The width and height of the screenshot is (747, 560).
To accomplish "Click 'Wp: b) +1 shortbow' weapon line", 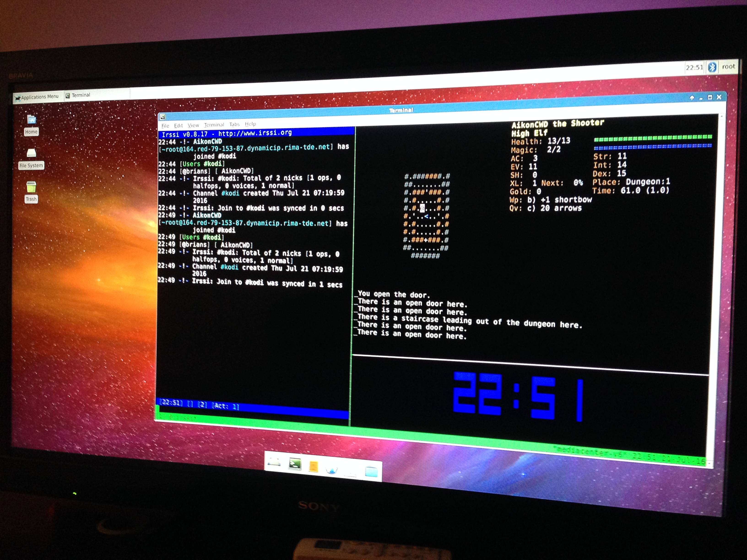I will point(551,200).
